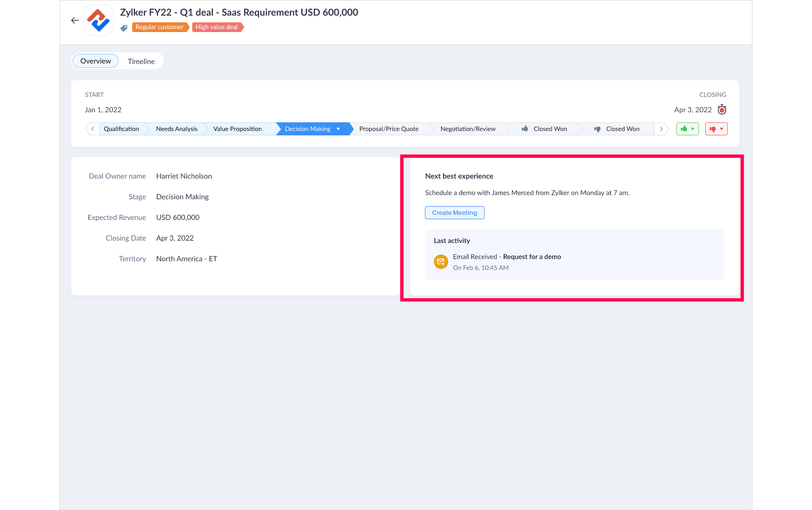Viewport: 812px width, 510px height.
Task: Select the Negotiation/Review stage
Action: [468, 129]
